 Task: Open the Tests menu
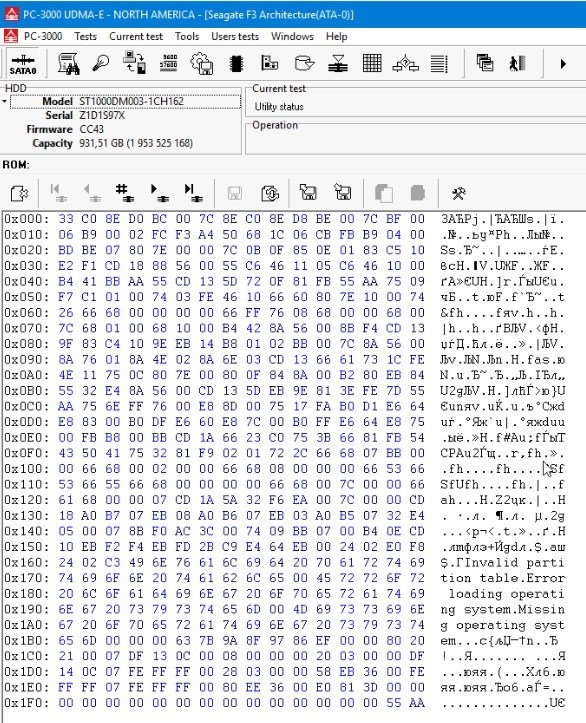(x=85, y=36)
